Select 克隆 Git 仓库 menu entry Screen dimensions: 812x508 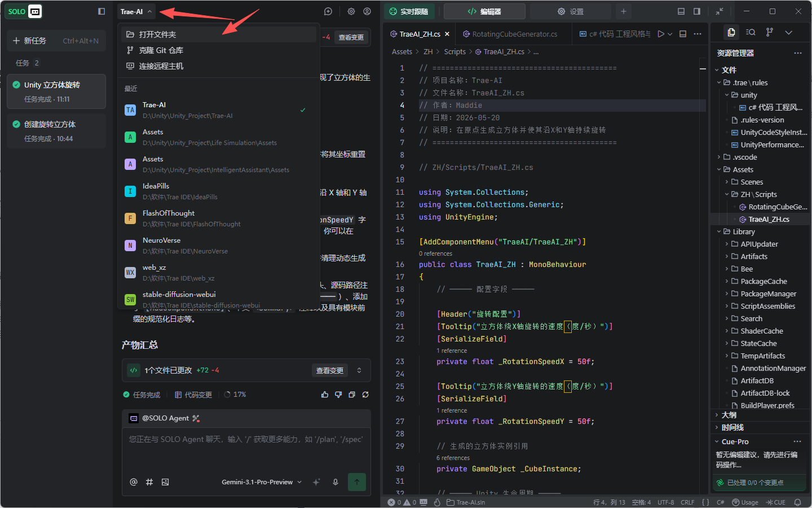219,50
